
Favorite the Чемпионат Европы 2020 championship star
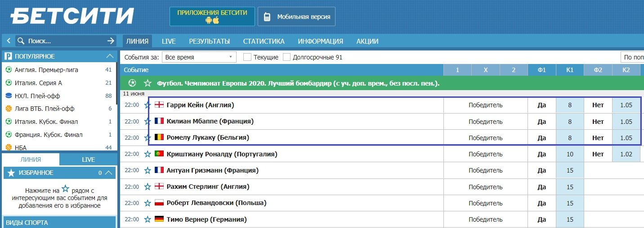(x=148, y=83)
